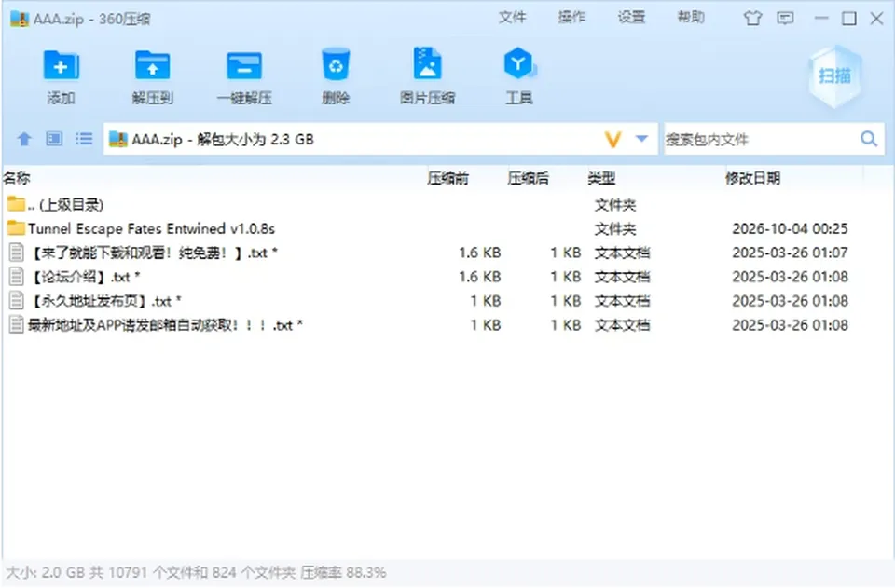Click the 一键解压 one-click extract icon

244,65
